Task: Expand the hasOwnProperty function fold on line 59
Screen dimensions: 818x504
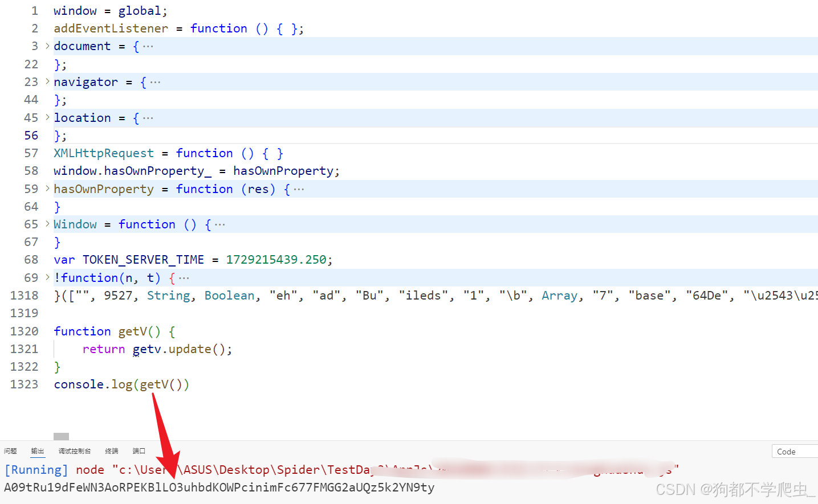Action: click(47, 189)
